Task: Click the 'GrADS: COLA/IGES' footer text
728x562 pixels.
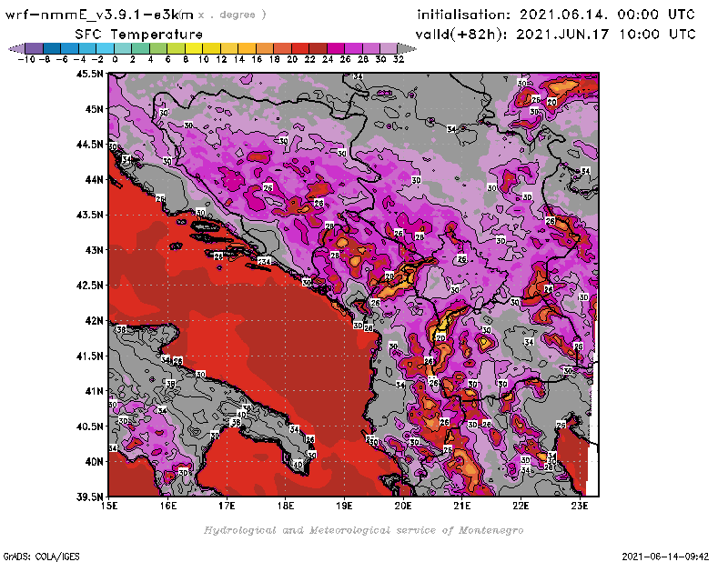Action: (x=41, y=557)
